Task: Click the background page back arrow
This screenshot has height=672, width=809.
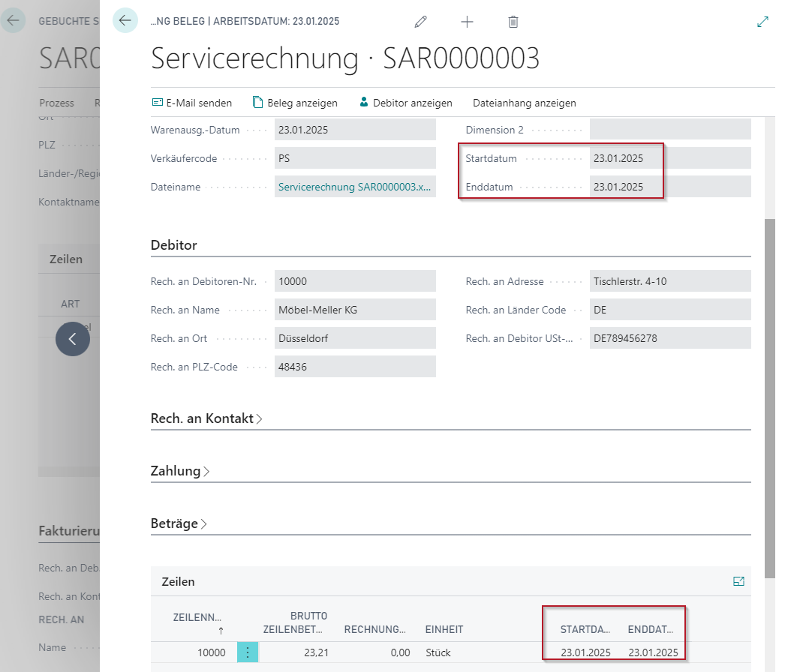Action: 14,20
